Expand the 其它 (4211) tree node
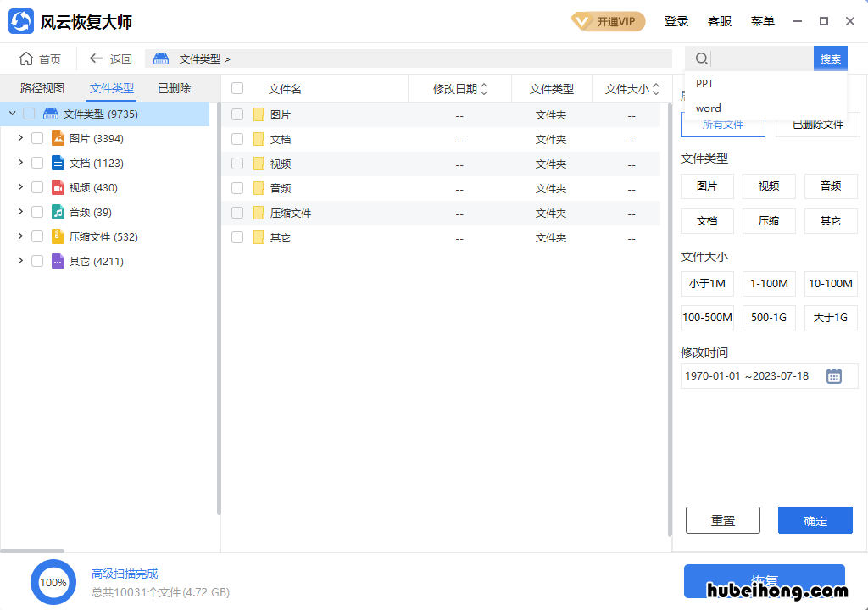Image resolution: width=868 pixels, height=610 pixels. coord(20,261)
